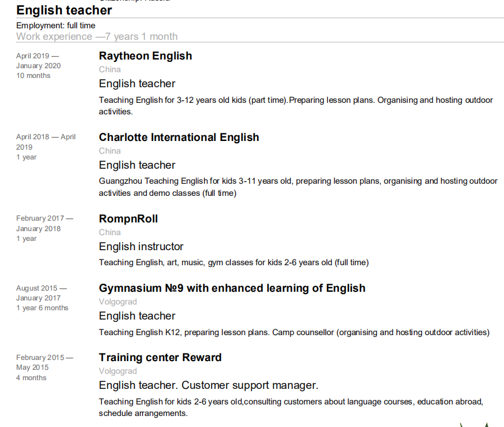The height and width of the screenshot is (427, 504).
Task: Click the April 2018 — April 2019 date range
Action: (46, 142)
